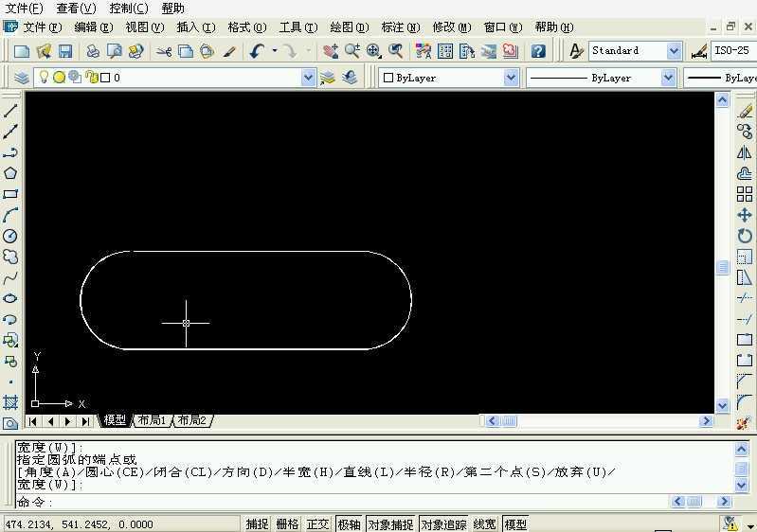Open the Layer Properties Manager icon
The image size is (757, 532).
point(21,78)
